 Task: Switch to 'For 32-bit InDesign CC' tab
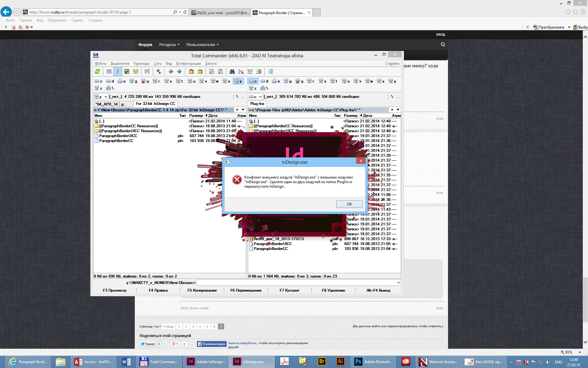point(156,104)
